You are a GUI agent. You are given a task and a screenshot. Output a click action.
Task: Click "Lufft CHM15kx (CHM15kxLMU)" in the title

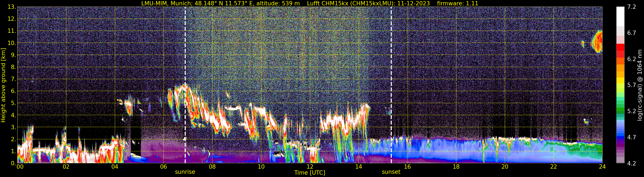click(x=351, y=3)
